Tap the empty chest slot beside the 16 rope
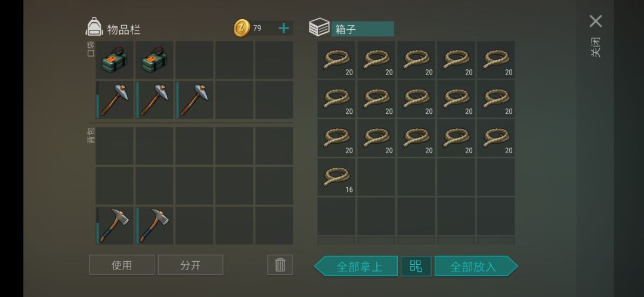 (376, 178)
